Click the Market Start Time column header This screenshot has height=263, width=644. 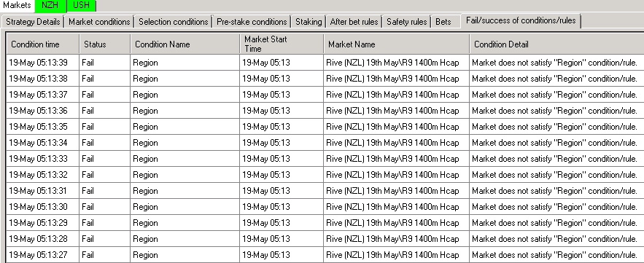pos(282,44)
